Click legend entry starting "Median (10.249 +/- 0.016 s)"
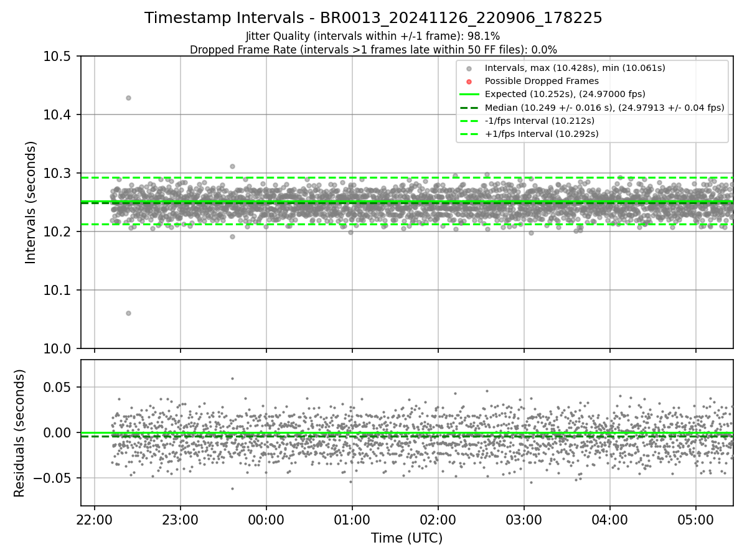This screenshot has height=560, width=747. pos(604,108)
